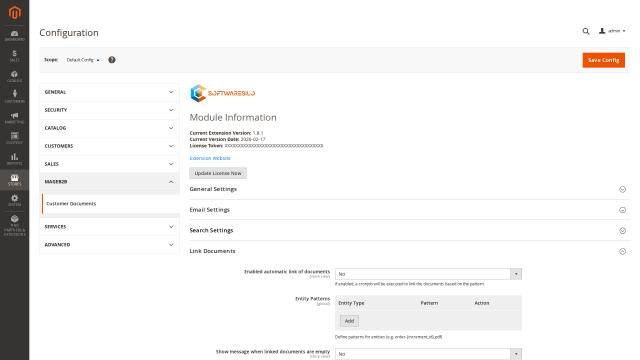Viewport: 640px width, 360px height.
Task: Expand the CATALOG config section
Action: tap(109, 128)
